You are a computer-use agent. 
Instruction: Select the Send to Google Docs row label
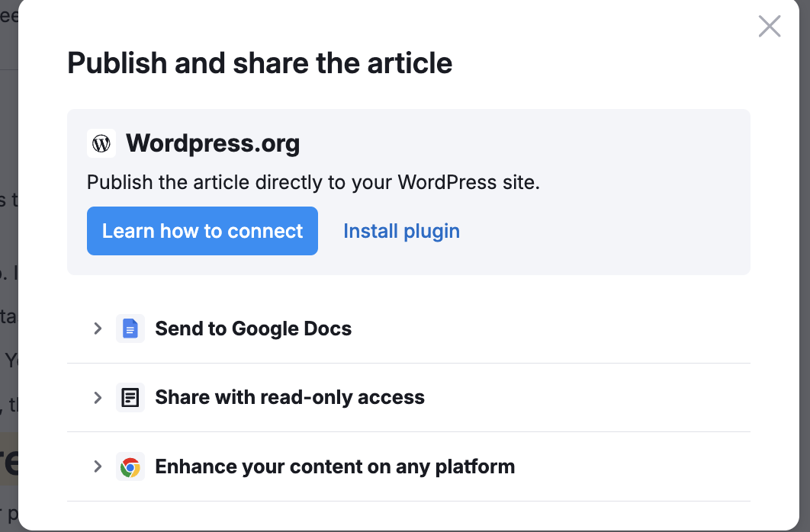[253, 328]
